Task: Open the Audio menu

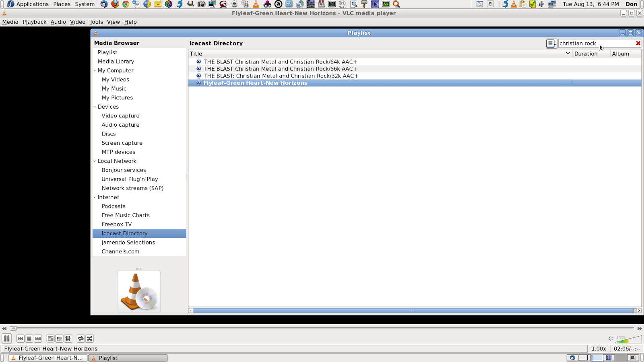Action: 58,22
